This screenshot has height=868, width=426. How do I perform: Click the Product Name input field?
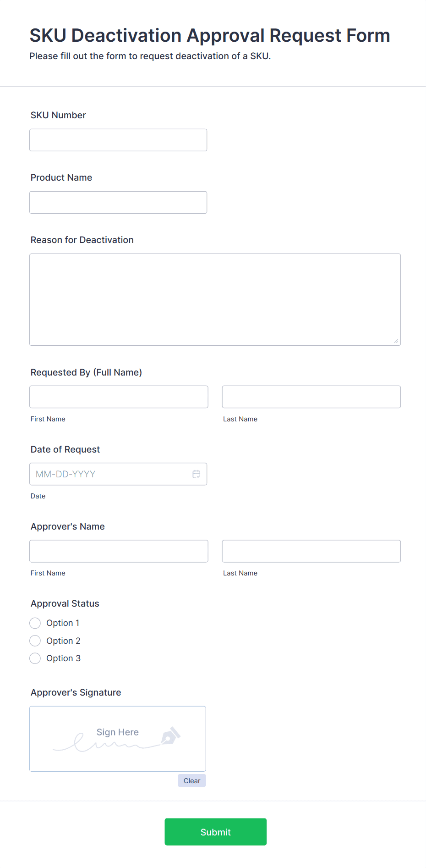(118, 202)
